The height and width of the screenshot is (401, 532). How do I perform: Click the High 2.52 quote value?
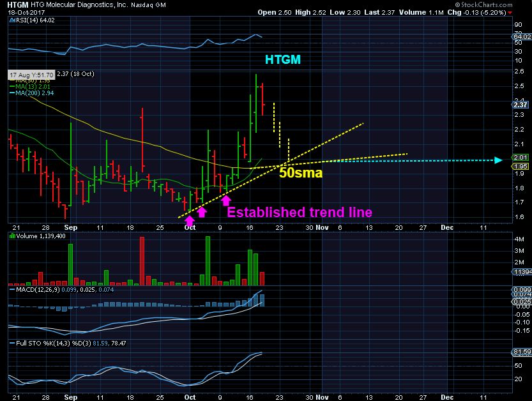point(310,12)
